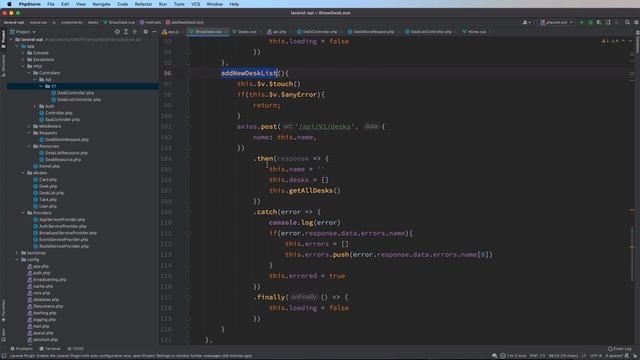The height and width of the screenshot is (360, 640).
Task: Toggle fold marker at axios.post line 101
Action: click(188, 127)
